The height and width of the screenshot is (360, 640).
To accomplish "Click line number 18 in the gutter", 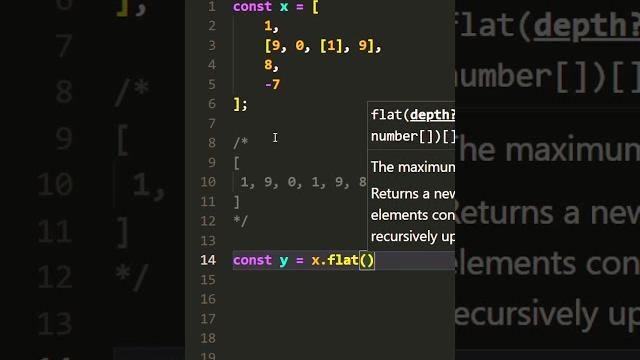I will (x=208, y=338).
